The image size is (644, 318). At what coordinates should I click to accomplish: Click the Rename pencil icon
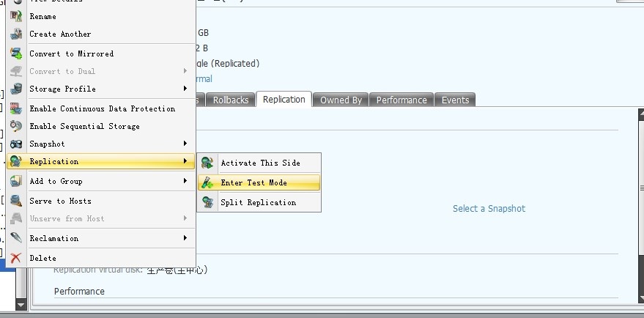(16, 16)
